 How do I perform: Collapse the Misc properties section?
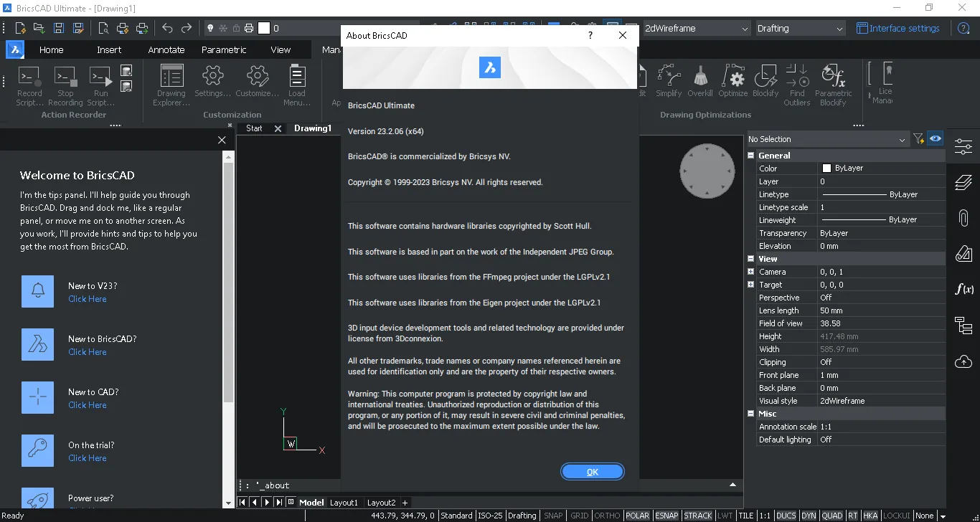(x=751, y=414)
